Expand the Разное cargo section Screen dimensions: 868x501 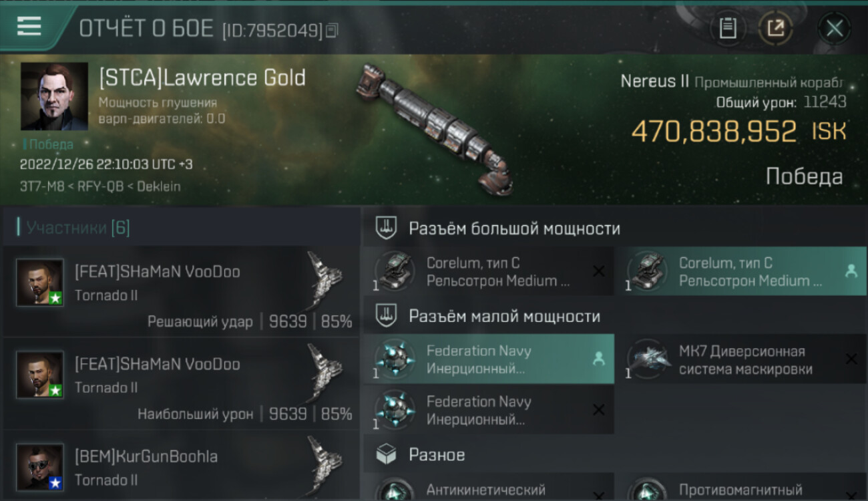[614, 455]
